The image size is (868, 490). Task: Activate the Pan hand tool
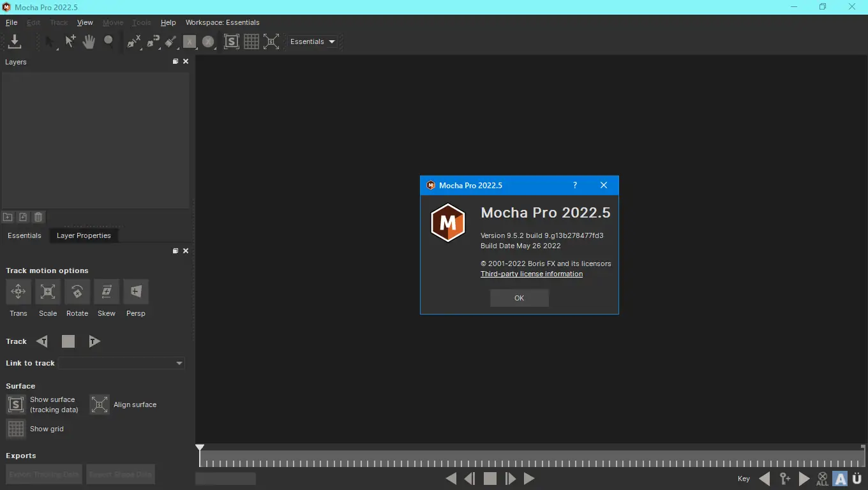tap(89, 41)
